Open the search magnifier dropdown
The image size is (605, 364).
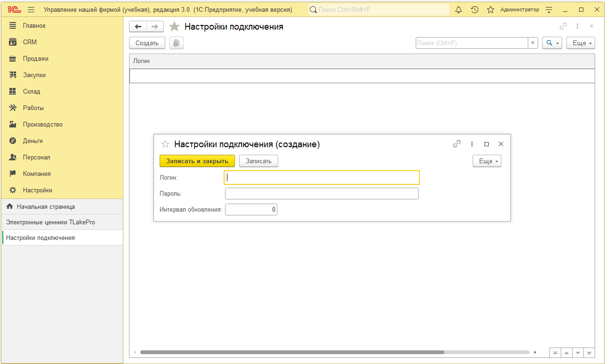(x=552, y=43)
